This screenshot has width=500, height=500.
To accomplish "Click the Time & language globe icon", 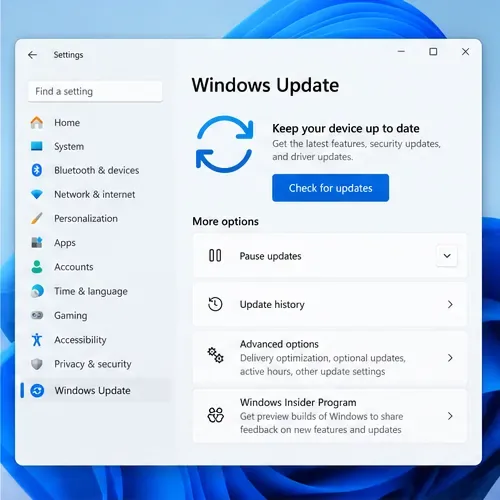I will coord(37,291).
